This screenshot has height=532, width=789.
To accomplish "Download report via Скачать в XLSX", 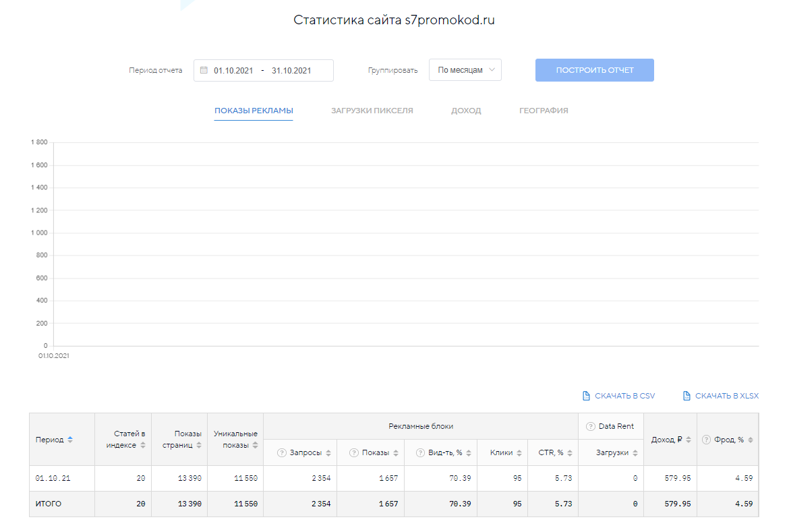I will [x=721, y=396].
